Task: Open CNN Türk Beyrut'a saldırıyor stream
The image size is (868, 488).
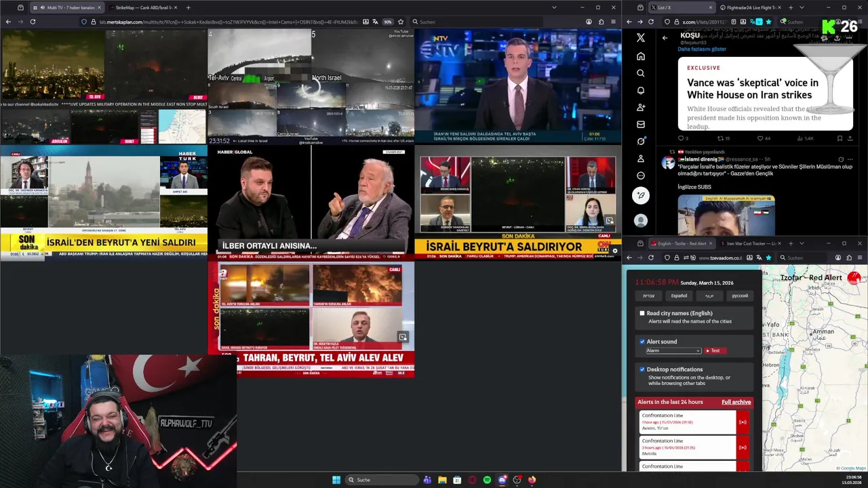Action: (x=517, y=203)
